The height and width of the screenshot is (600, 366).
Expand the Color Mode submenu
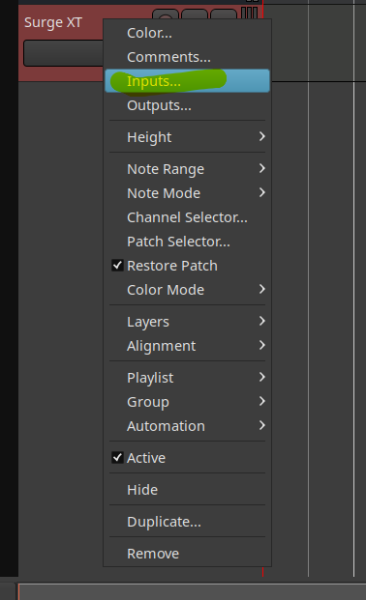coord(187,289)
